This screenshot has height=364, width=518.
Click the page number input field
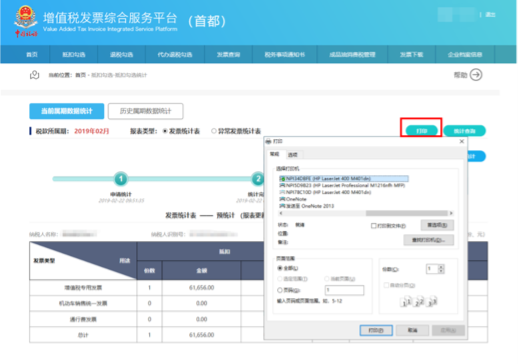click(x=344, y=290)
